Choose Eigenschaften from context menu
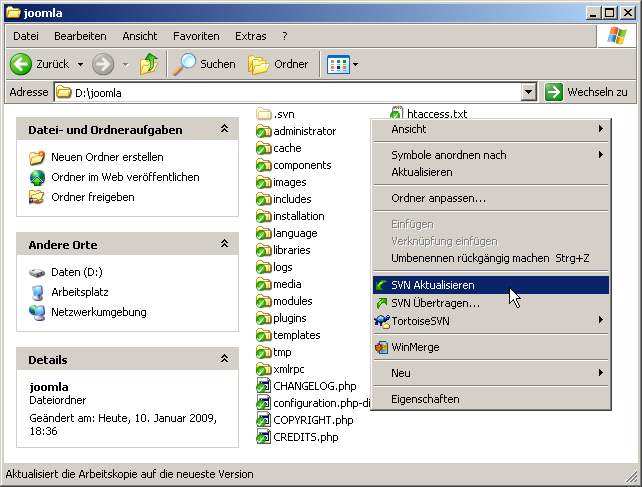 (x=491, y=399)
